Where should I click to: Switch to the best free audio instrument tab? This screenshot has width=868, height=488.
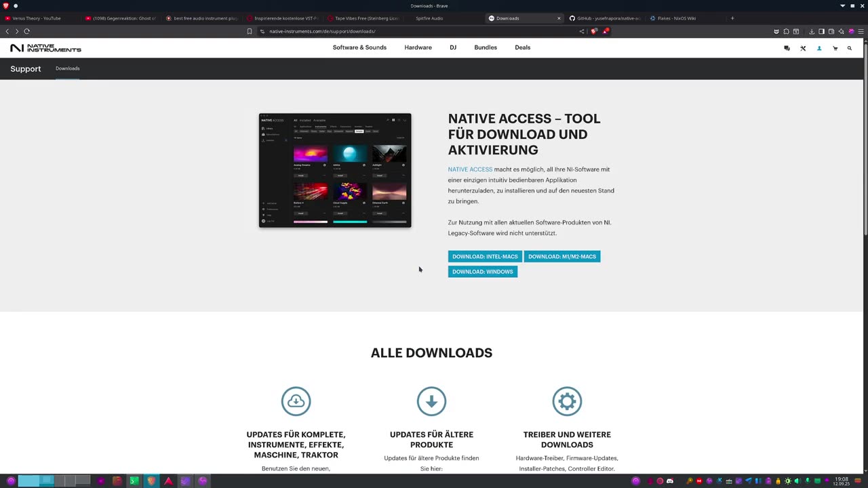click(203, 18)
